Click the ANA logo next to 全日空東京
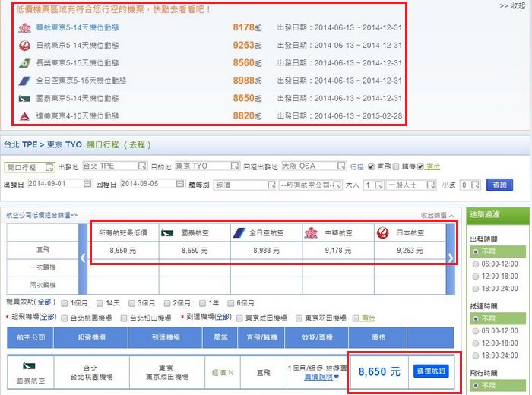This screenshot has width=532, height=395. [24, 81]
